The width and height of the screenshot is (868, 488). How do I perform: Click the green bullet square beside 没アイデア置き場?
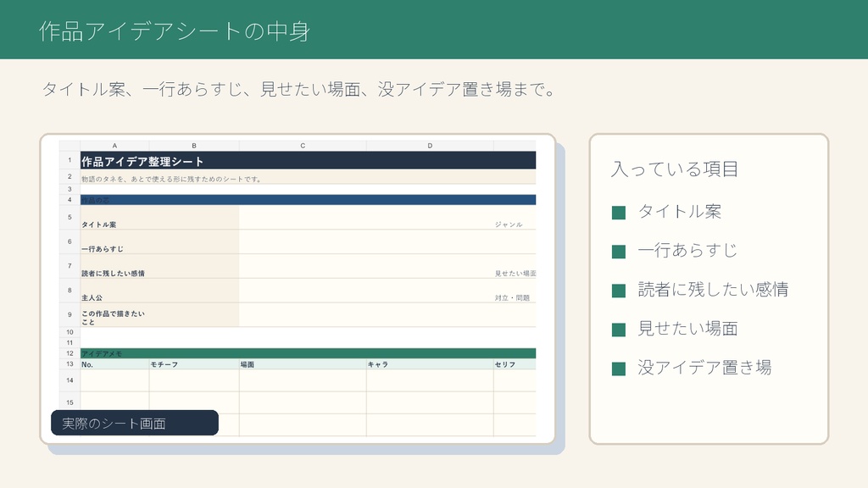coord(618,369)
